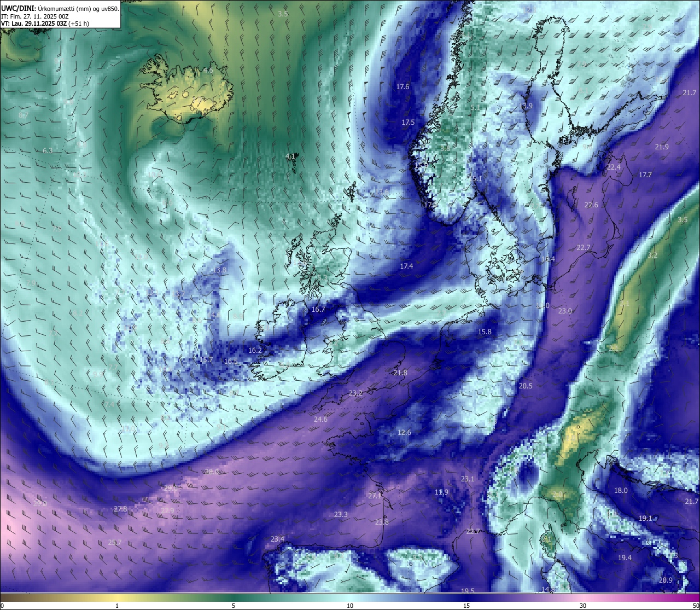This screenshot has width=700, height=610.
Task: Click the 25.7 value on the map
Action: 115,542
